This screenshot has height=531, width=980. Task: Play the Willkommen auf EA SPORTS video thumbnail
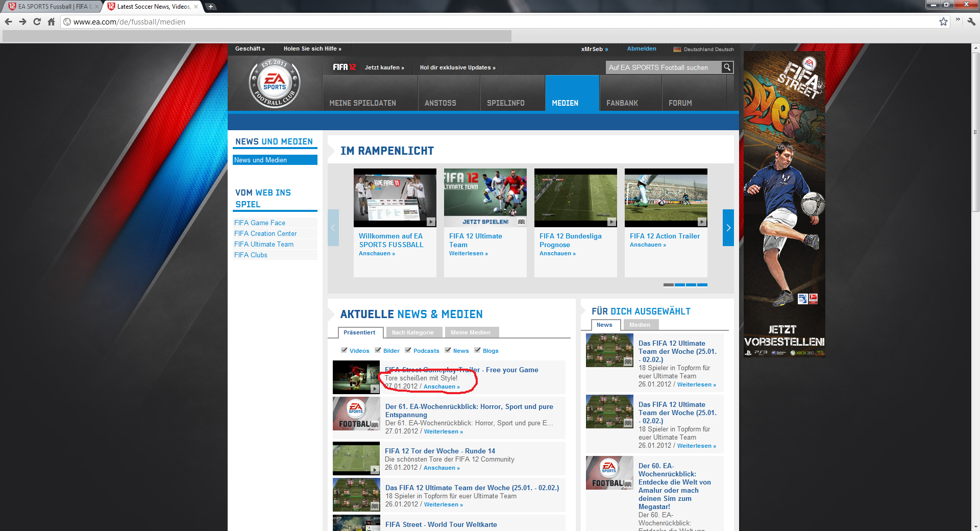coord(395,198)
